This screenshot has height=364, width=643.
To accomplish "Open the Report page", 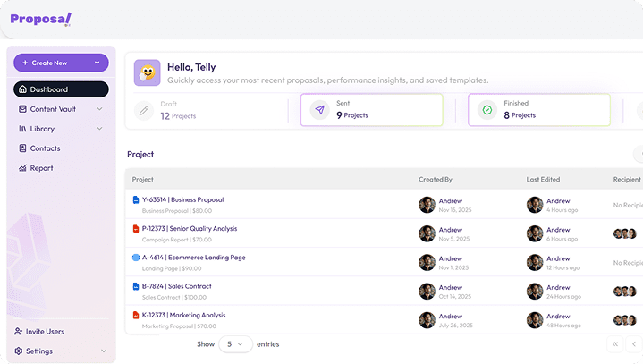I will tap(41, 168).
